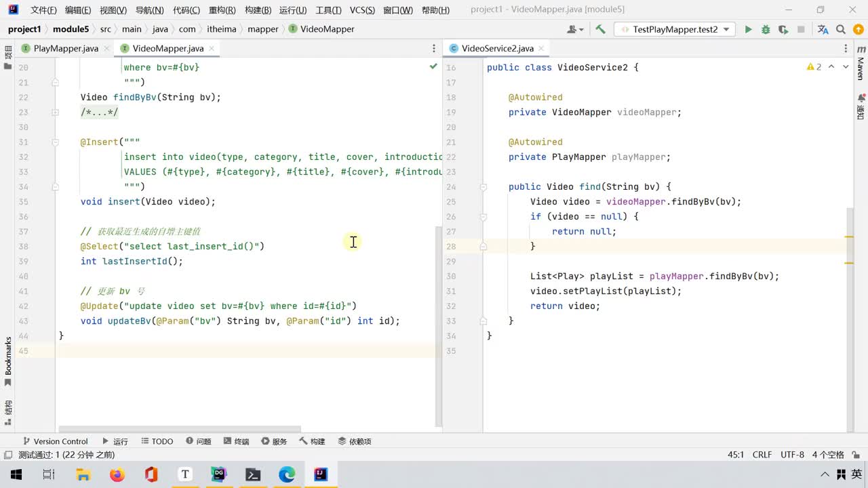
Task: Open the 构建 Build tool window
Action: (x=312, y=441)
